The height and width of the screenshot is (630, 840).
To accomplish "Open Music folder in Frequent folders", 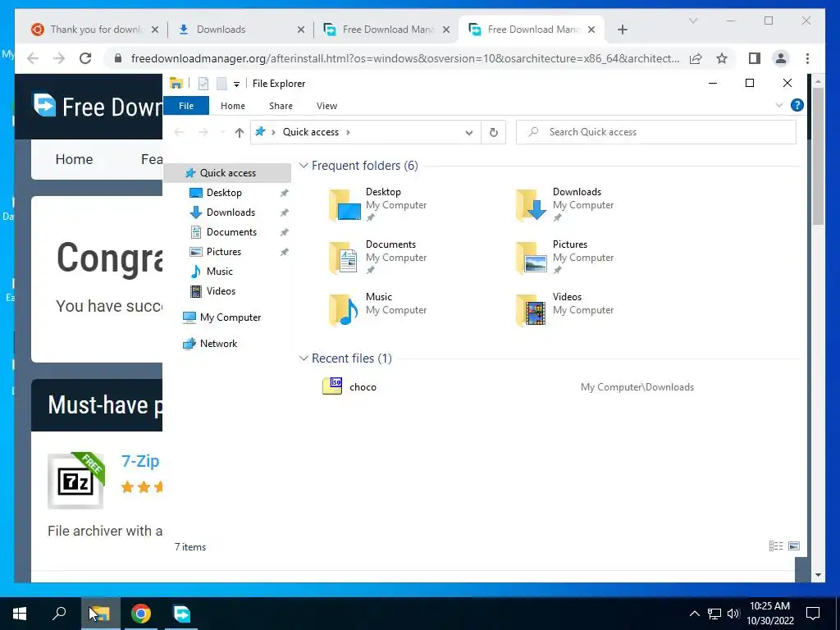I will point(378,309).
